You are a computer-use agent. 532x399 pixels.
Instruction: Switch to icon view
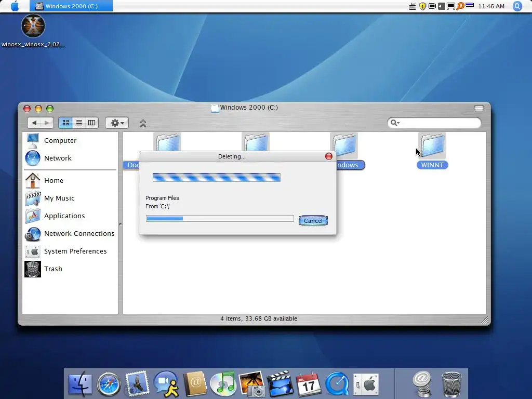(65, 123)
